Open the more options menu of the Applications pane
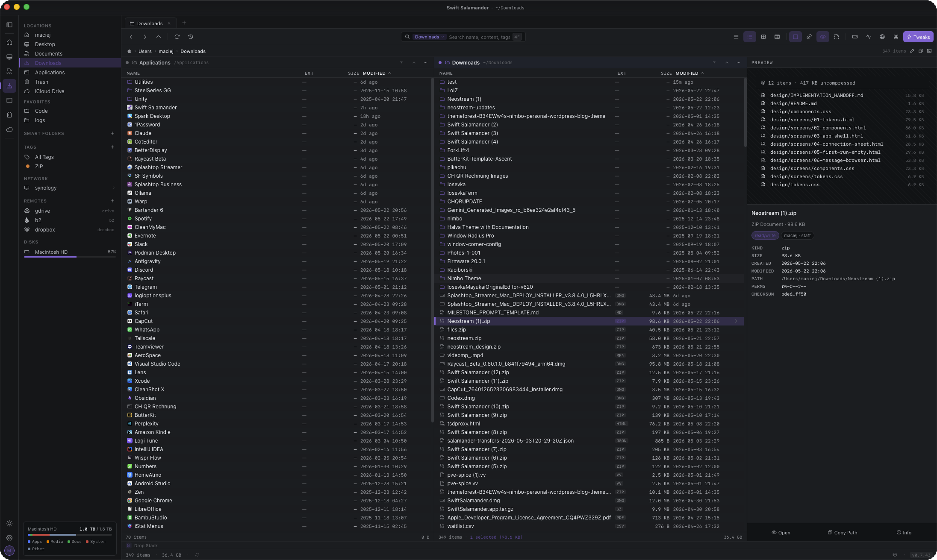 coord(426,62)
